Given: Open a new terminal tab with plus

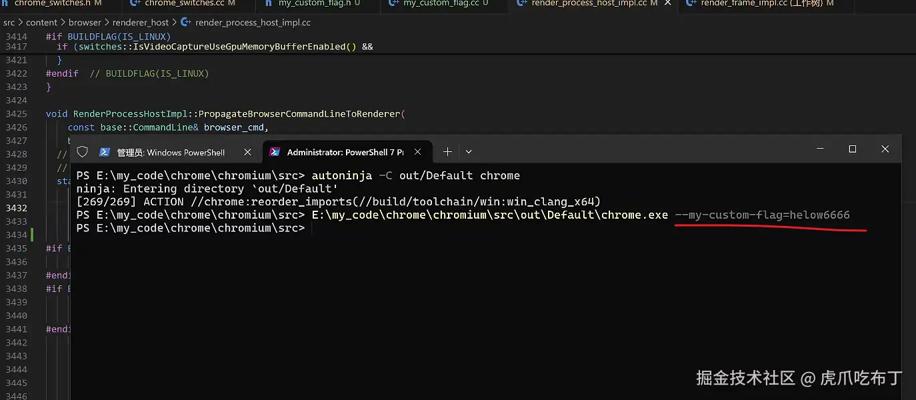Looking at the screenshot, I should [447, 152].
